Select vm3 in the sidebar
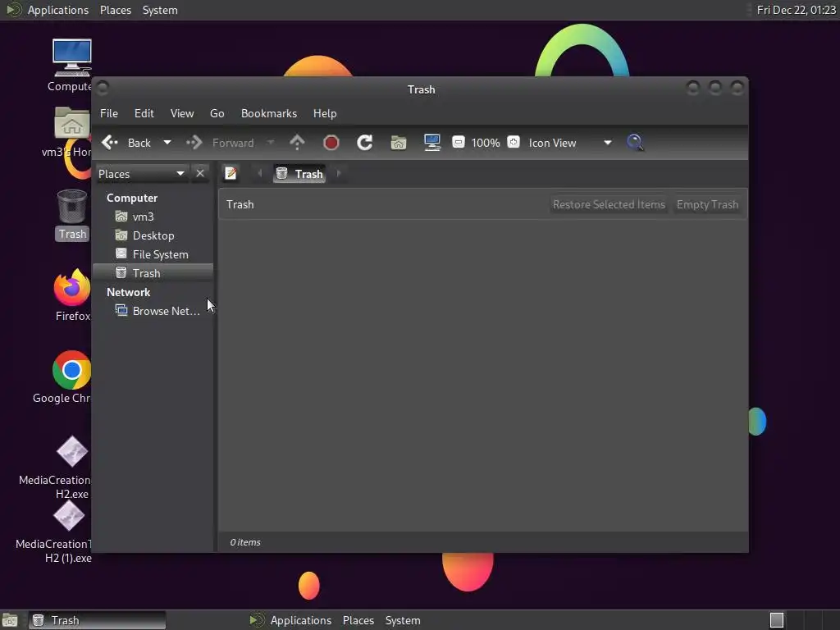Viewport: 840px width, 630px height. pos(153,217)
